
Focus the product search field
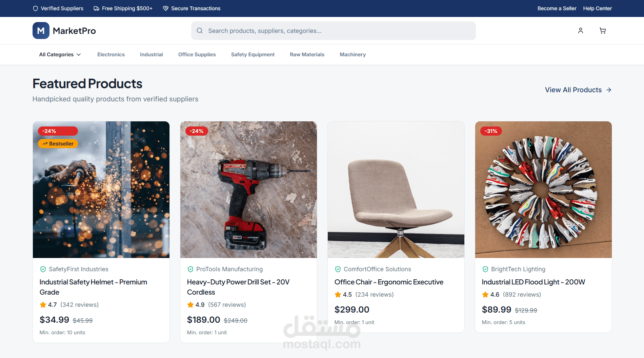click(x=334, y=31)
